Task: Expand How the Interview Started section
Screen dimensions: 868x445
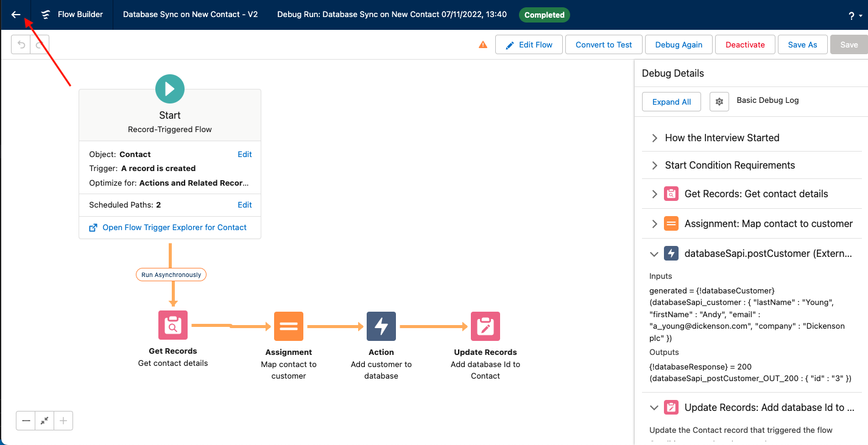Action: 655,138
